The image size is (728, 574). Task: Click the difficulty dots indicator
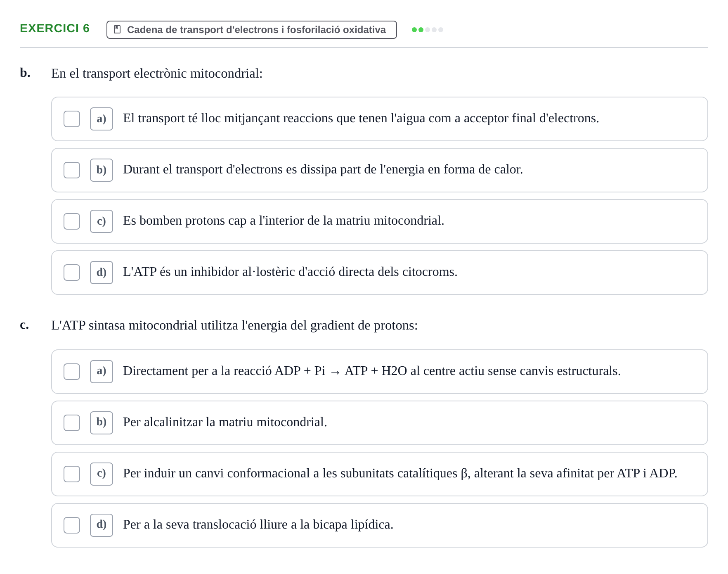click(428, 30)
